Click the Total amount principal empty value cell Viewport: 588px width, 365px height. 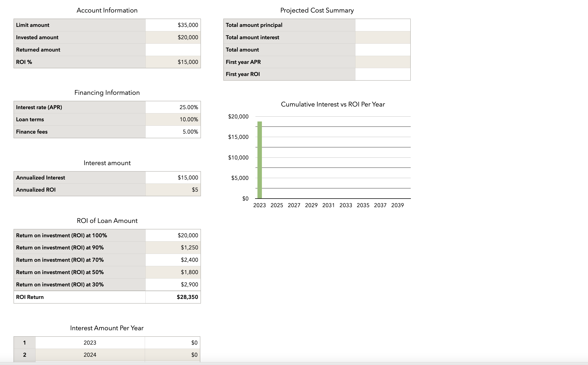[382, 25]
